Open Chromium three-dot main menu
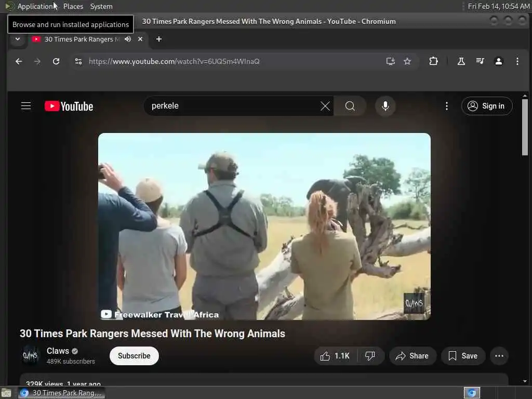The width and height of the screenshot is (532, 399). point(517,61)
